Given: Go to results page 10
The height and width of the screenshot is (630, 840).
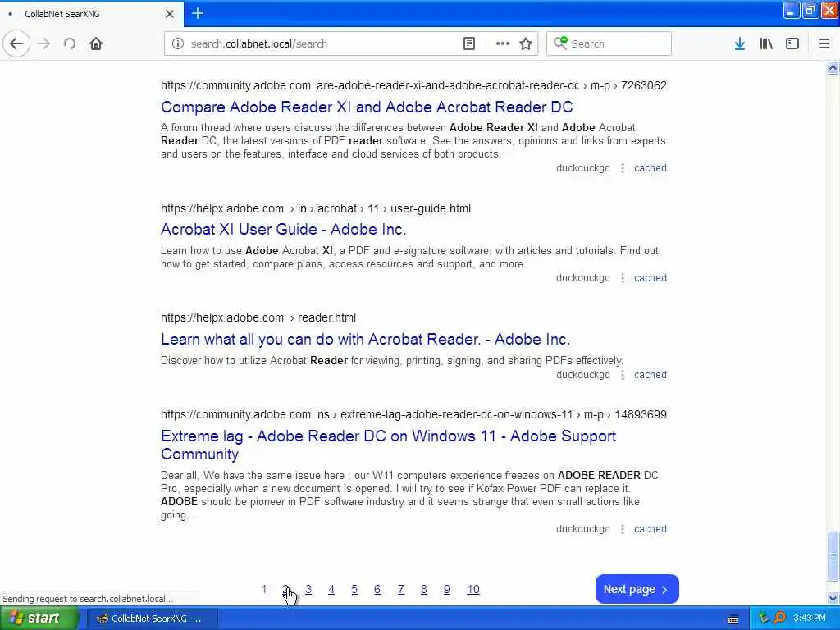Looking at the screenshot, I should click(473, 589).
